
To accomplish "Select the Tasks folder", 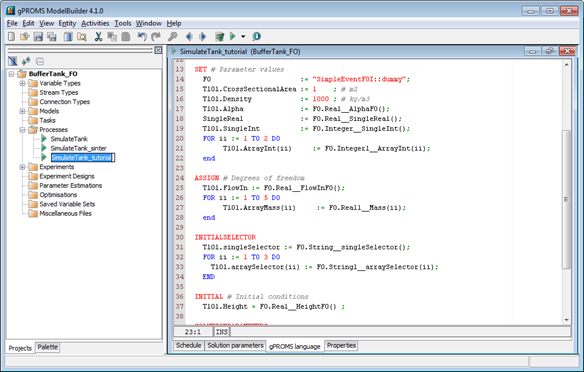I will click(47, 120).
